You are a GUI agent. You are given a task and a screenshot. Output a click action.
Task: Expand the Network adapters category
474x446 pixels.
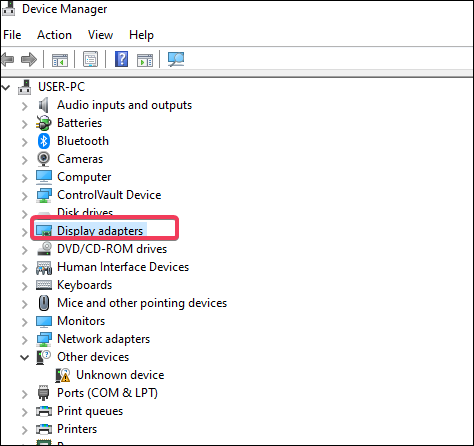(24, 340)
